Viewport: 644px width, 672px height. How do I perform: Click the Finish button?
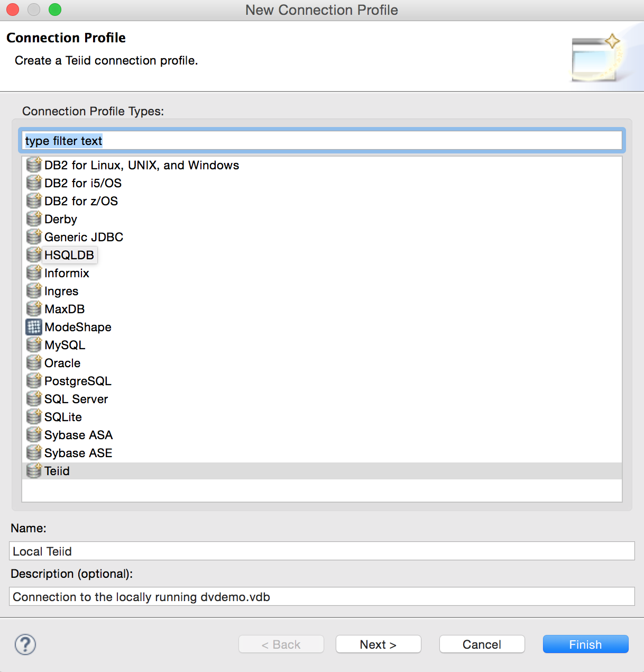click(585, 644)
